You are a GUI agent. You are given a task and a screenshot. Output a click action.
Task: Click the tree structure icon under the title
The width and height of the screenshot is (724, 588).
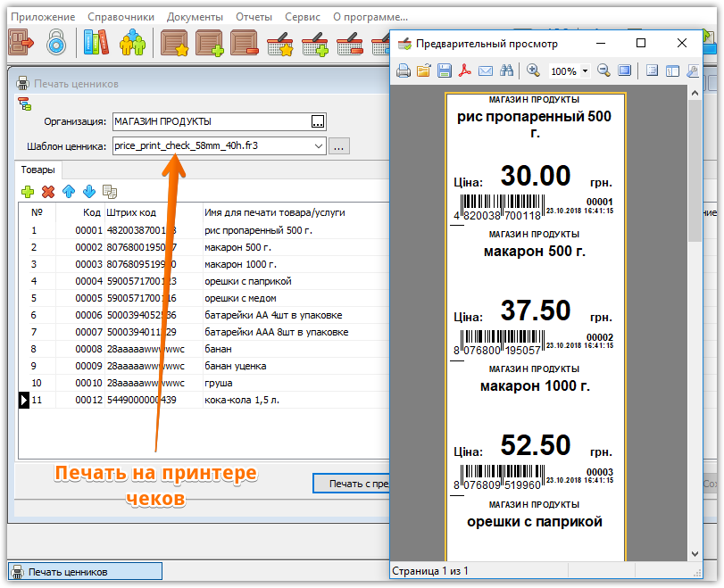[x=24, y=104]
